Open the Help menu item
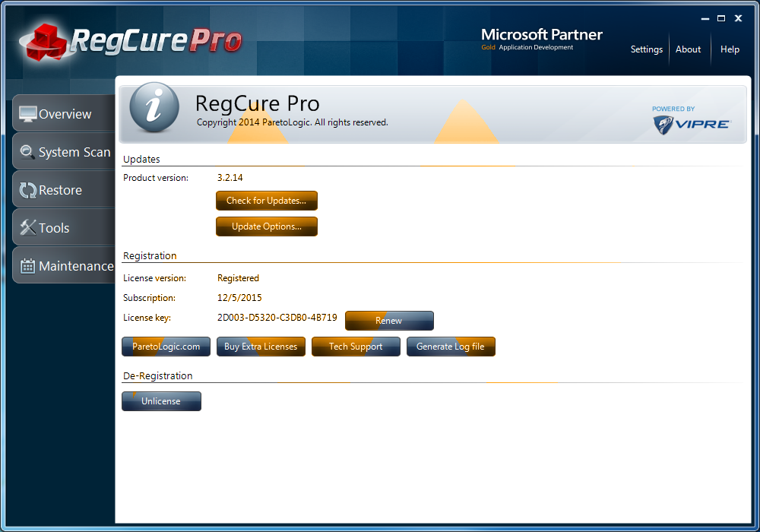This screenshot has width=760, height=532. click(730, 49)
